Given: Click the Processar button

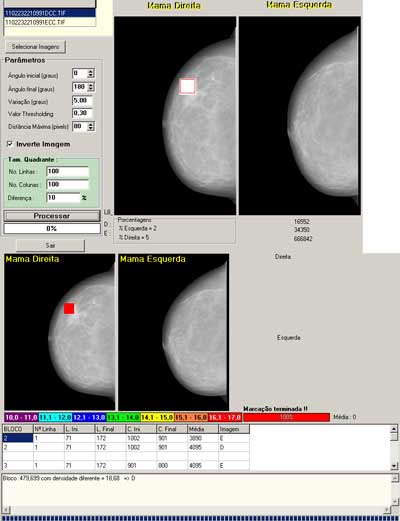Looking at the screenshot, I should point(52,216).
